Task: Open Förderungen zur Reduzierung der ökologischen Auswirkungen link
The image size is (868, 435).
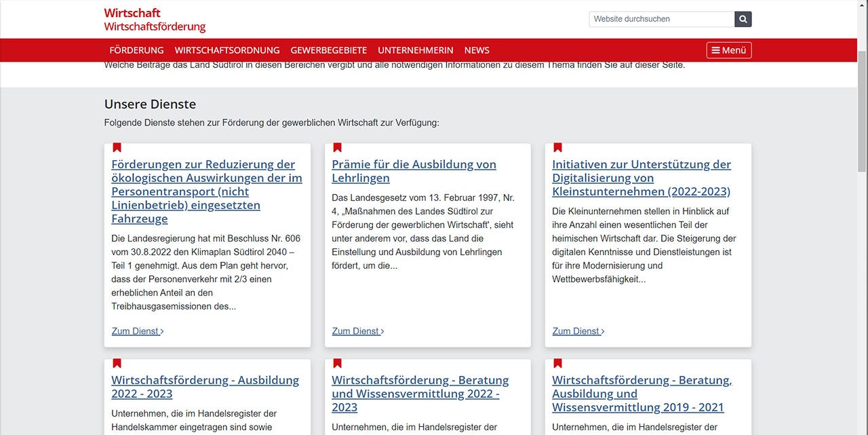Action: 207,191
